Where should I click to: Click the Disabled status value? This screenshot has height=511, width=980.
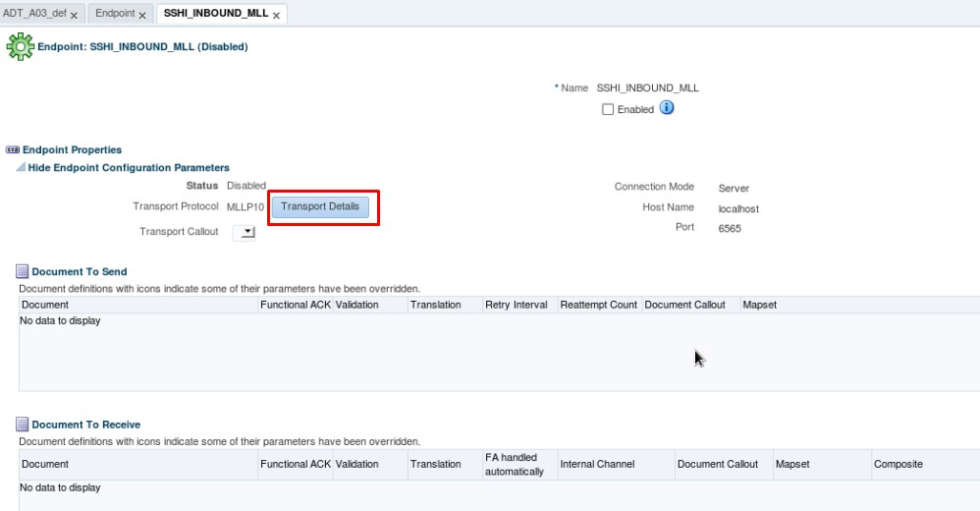click(x=246, y=186)
